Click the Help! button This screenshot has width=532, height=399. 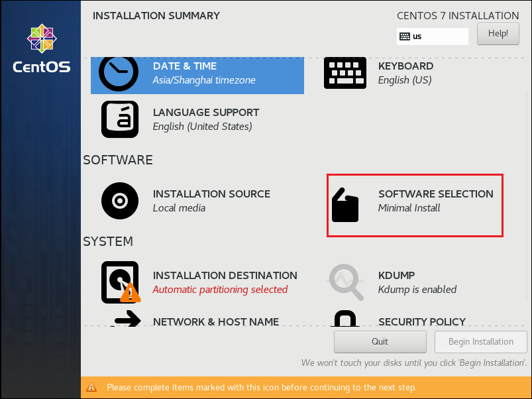click(x=498, y=34)
